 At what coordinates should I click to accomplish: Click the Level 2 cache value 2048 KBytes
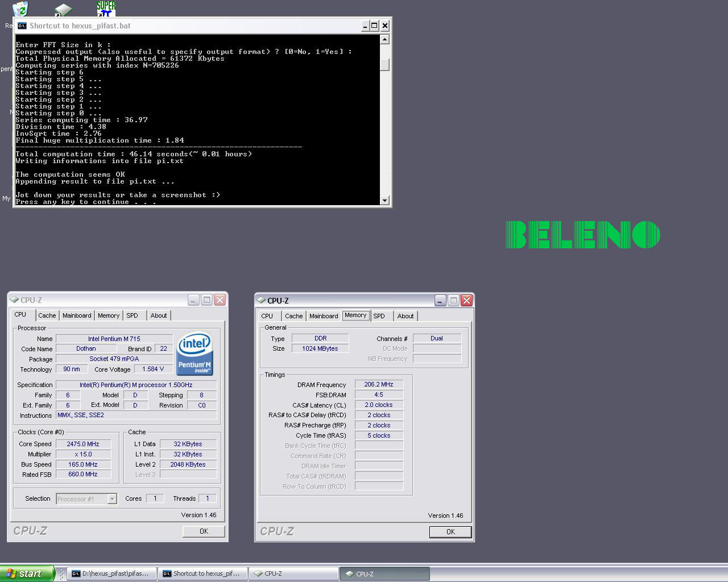click(188, 464)
